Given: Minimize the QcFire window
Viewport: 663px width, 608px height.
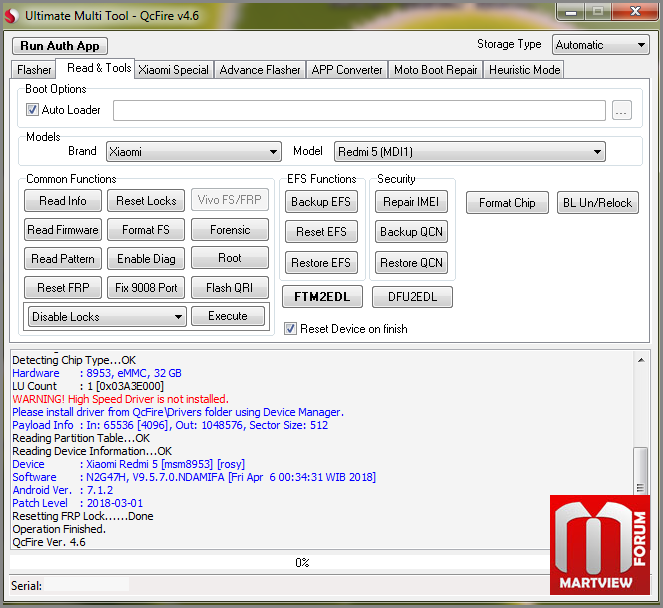Looking at the screenshot, I should coord(571,12).
